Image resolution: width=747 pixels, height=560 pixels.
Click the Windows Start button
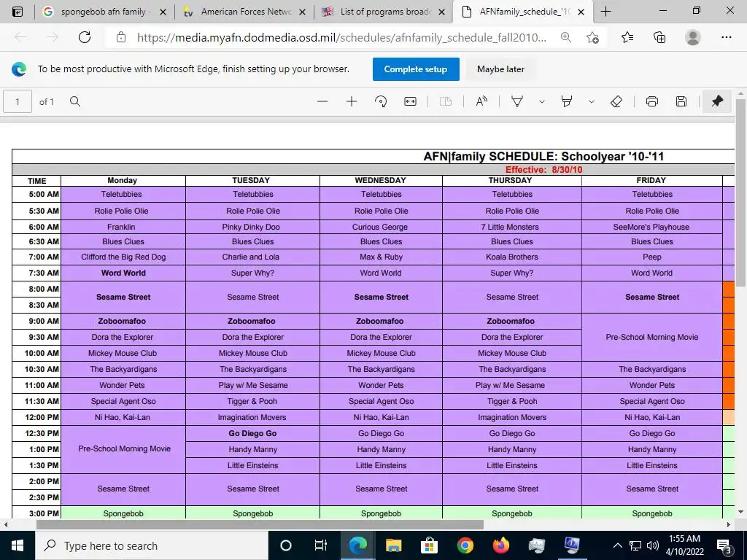coord(18,545)
